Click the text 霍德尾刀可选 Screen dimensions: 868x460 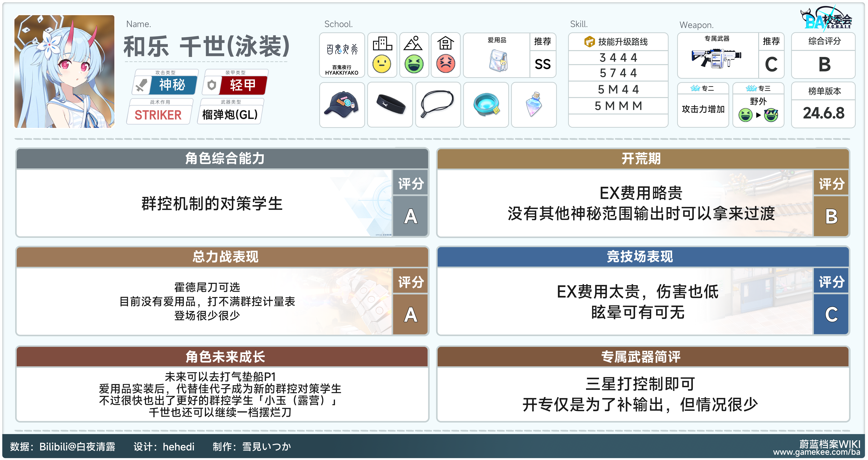coord(207,287)
